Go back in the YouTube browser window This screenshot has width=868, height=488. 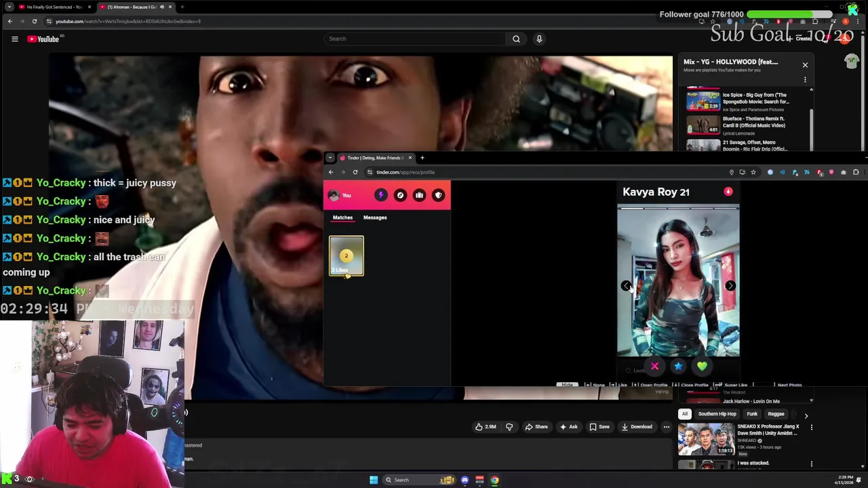pos(9,21)
